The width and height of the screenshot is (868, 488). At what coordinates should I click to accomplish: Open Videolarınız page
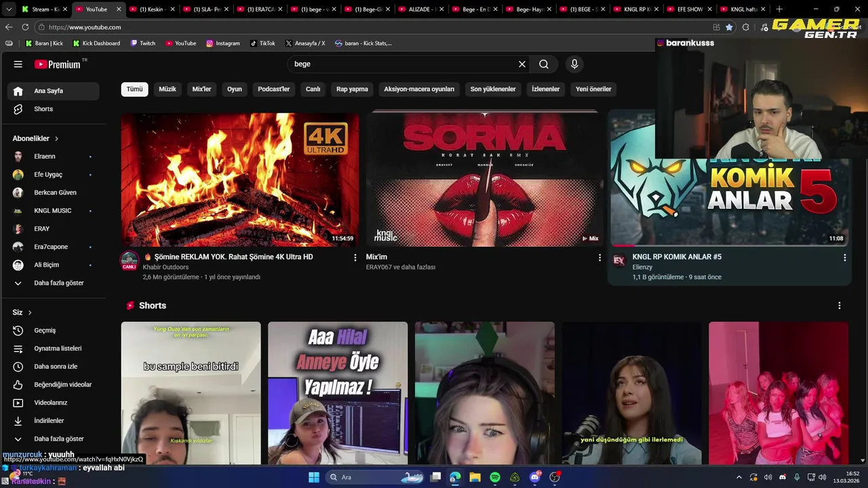pos(54,403)
